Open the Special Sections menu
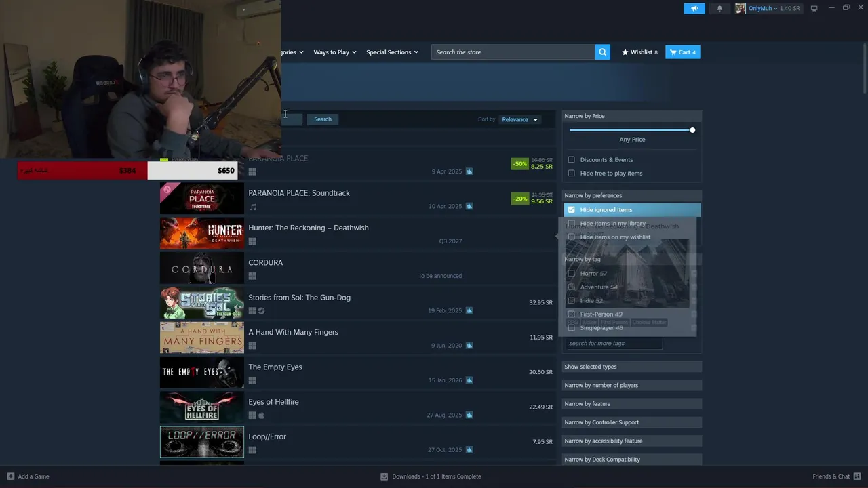Image resolution: width=868 pixels, height=488 pixels. pos(392,52)
